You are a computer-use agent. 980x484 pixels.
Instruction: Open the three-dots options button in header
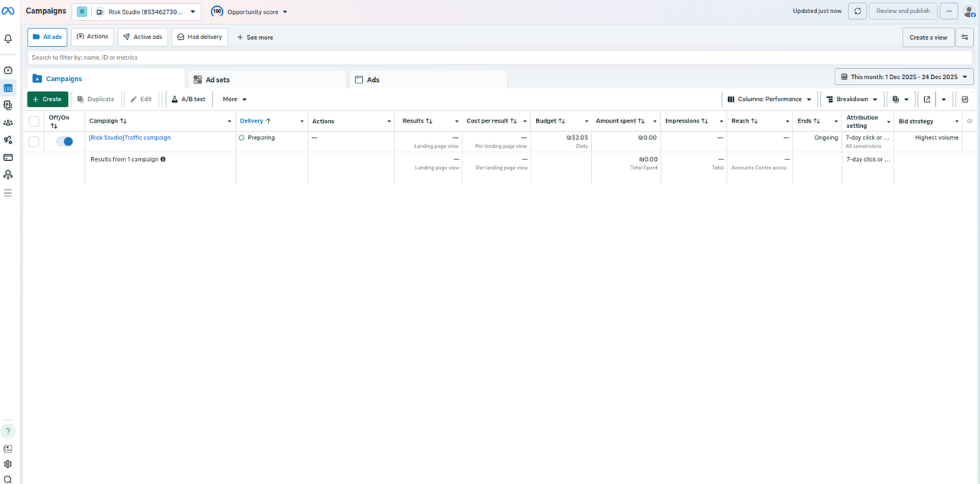coord(949,11)
